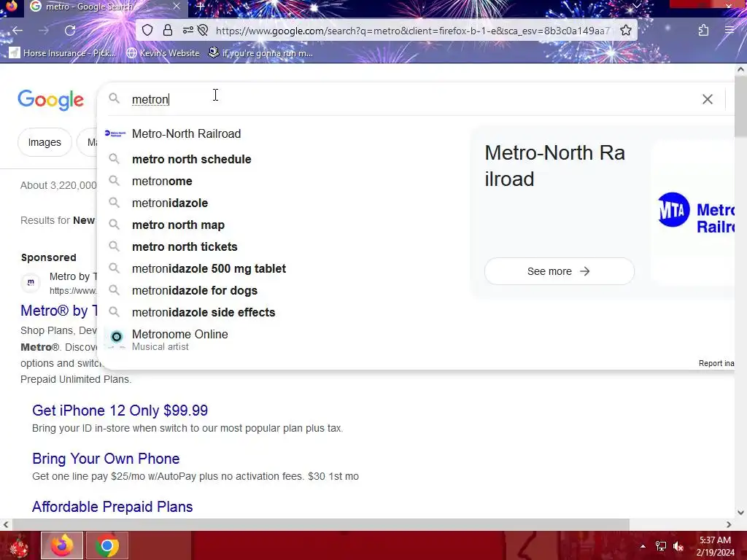Click the vertical scrollbar up arrow

pyautogui.click(x=740, y=69)
